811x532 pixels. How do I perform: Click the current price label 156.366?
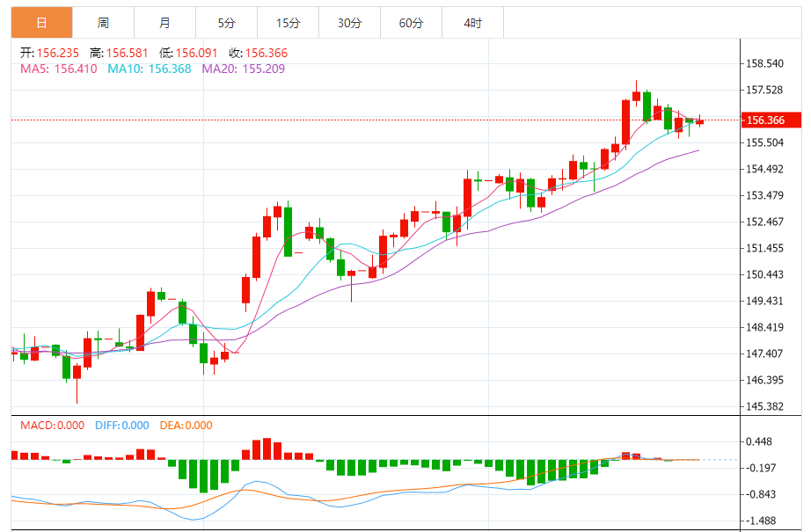pyautogui.click(x=771, y=120)
